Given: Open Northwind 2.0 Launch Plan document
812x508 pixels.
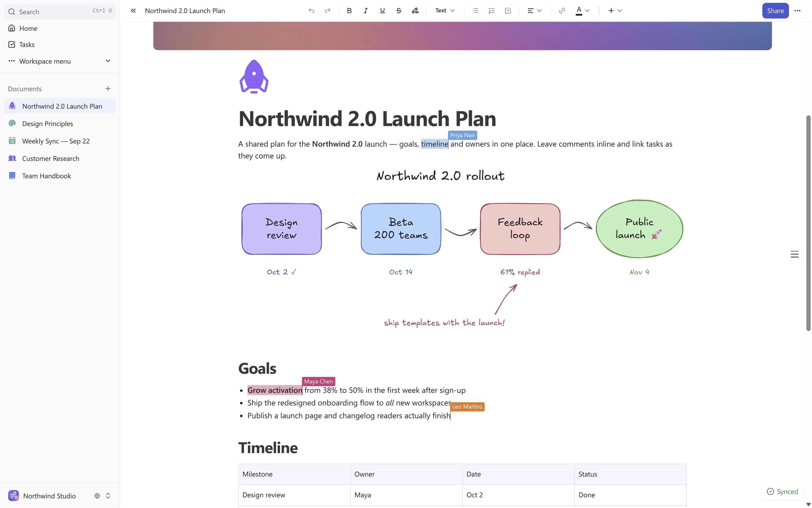Looking at the screenshot, I should [x=60, y=106].
